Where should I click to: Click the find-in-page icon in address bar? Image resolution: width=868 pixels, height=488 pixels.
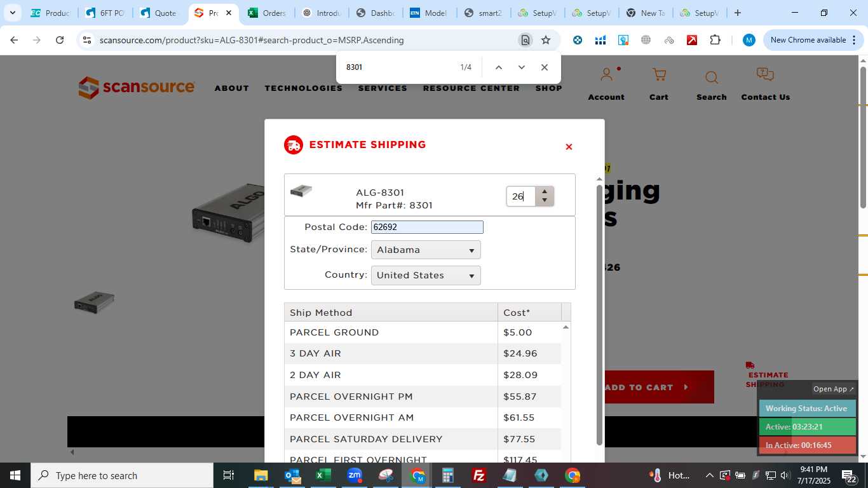tap(525, 40)
